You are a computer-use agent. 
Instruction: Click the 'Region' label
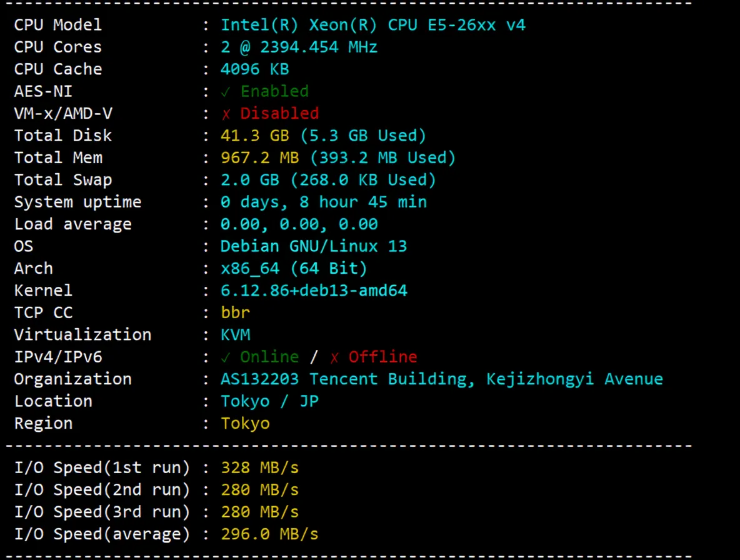coord(43,424)
